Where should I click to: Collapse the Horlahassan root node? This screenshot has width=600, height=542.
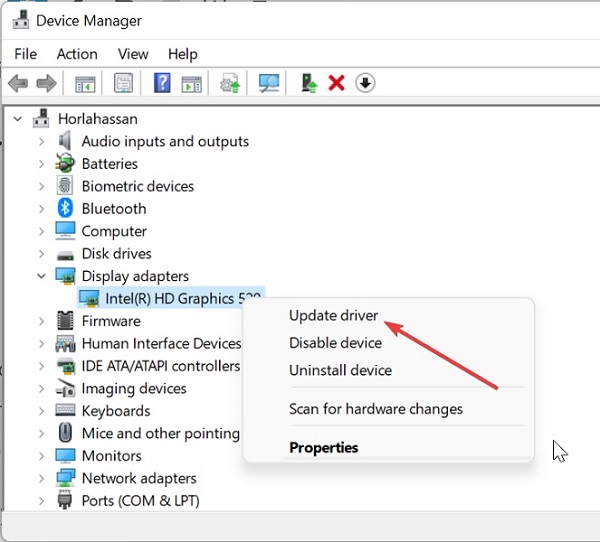coord(18,119)
